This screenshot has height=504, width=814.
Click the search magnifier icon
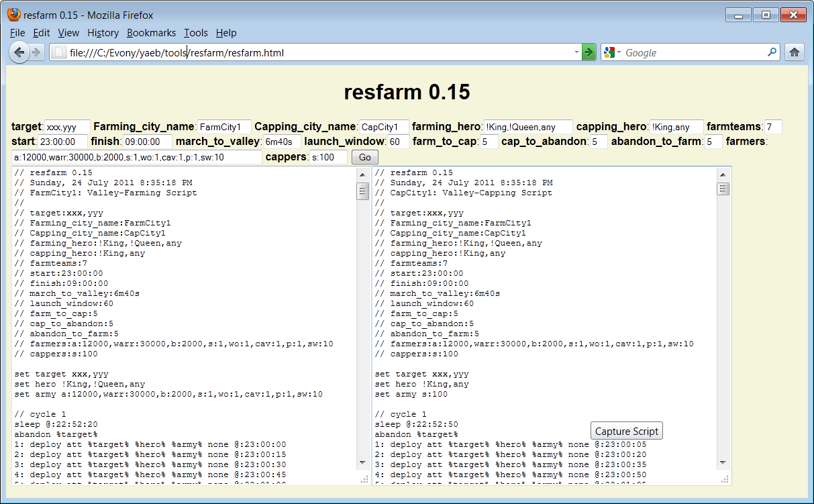point(772,52)
